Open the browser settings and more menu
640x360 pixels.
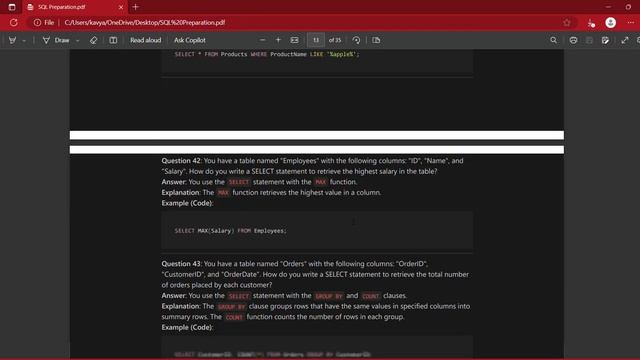[631, 23]
